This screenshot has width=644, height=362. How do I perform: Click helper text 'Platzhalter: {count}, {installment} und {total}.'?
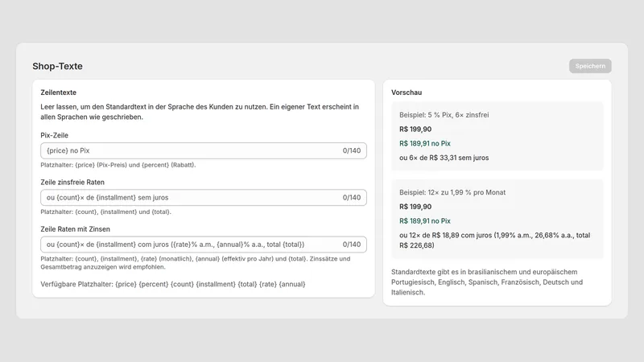point(105,212)
